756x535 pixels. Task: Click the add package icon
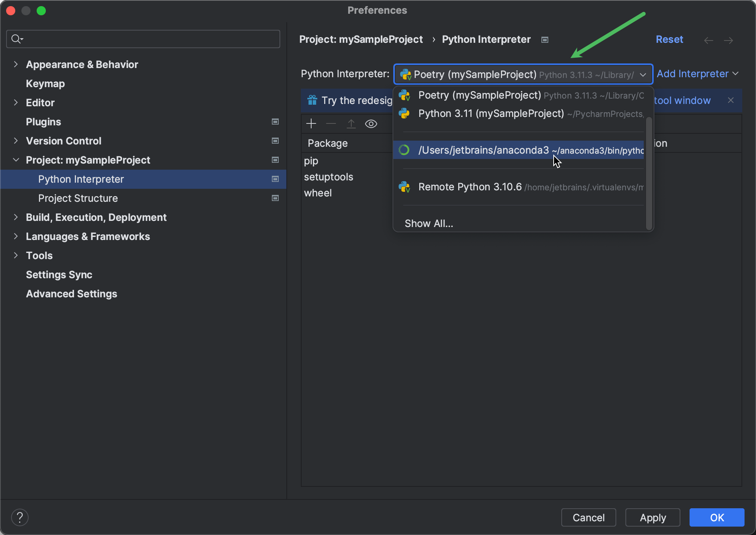311,123
